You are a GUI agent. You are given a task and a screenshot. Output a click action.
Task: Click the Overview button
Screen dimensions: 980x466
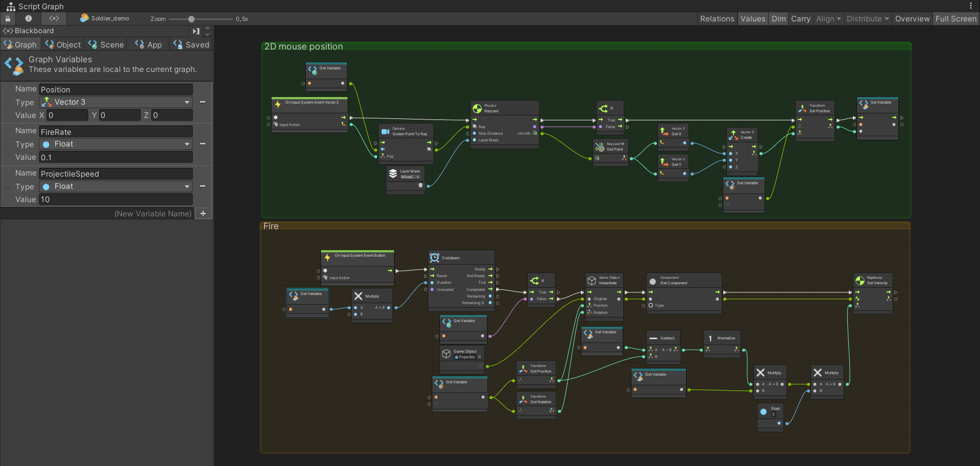click(912, 18)
